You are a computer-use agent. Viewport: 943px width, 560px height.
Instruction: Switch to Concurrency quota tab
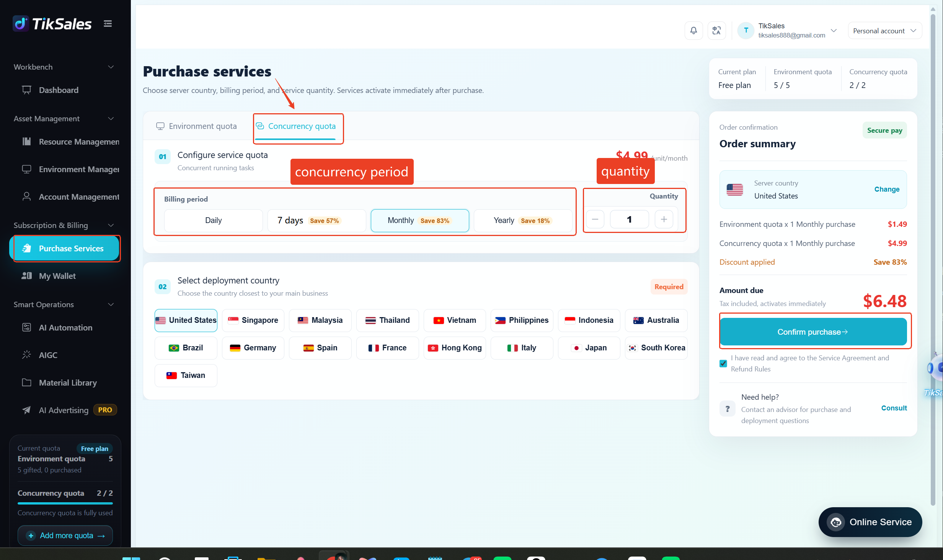tap(295, 126)
